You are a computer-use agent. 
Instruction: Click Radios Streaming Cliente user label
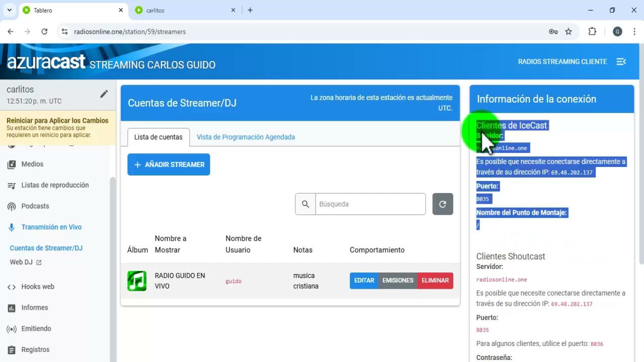(562, 61)
